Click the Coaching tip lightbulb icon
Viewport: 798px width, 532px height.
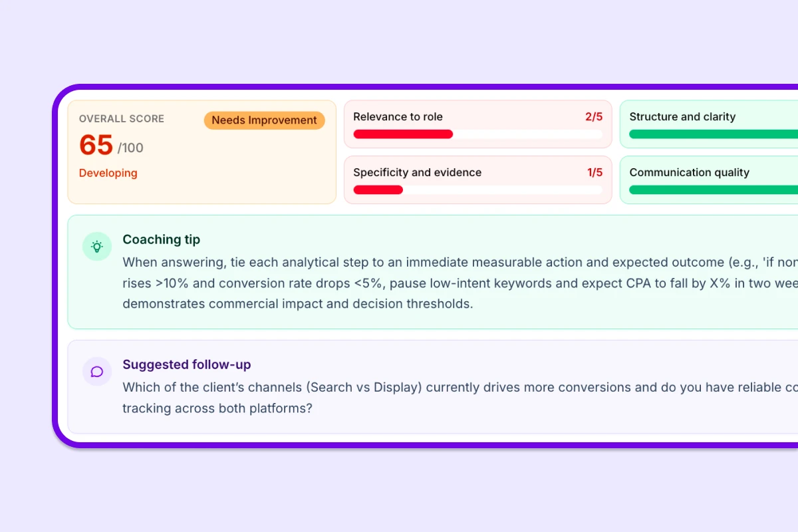(97, 247)
